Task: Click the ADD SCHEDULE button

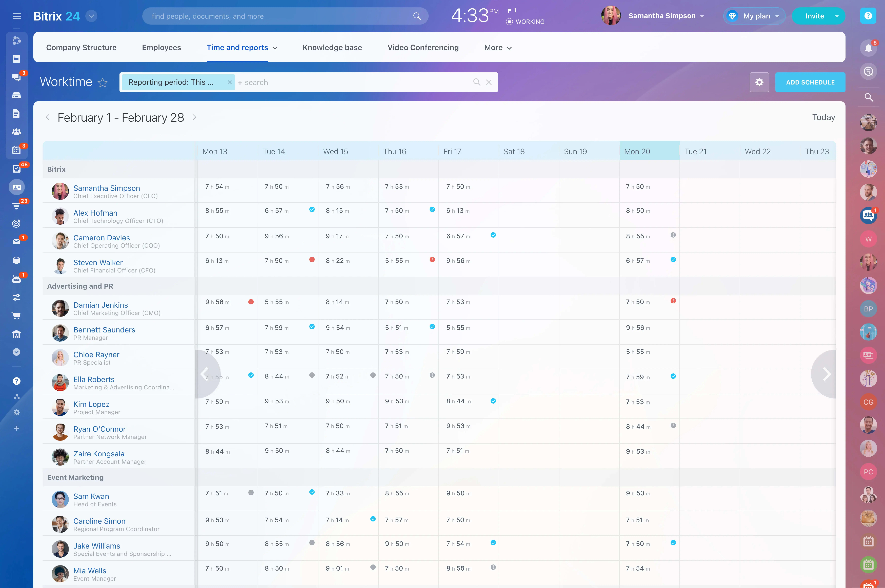Action: point(810,82)
